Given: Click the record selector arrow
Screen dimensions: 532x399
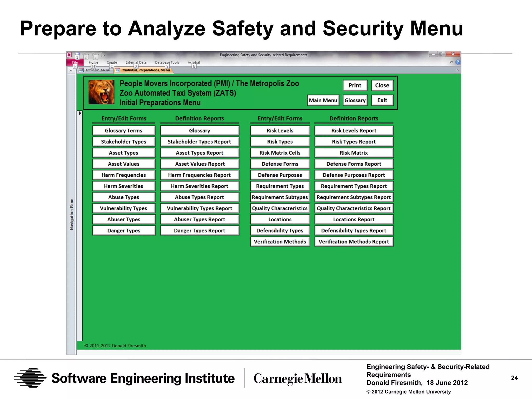Looking at the screenshot, I should tap(80, 113).
